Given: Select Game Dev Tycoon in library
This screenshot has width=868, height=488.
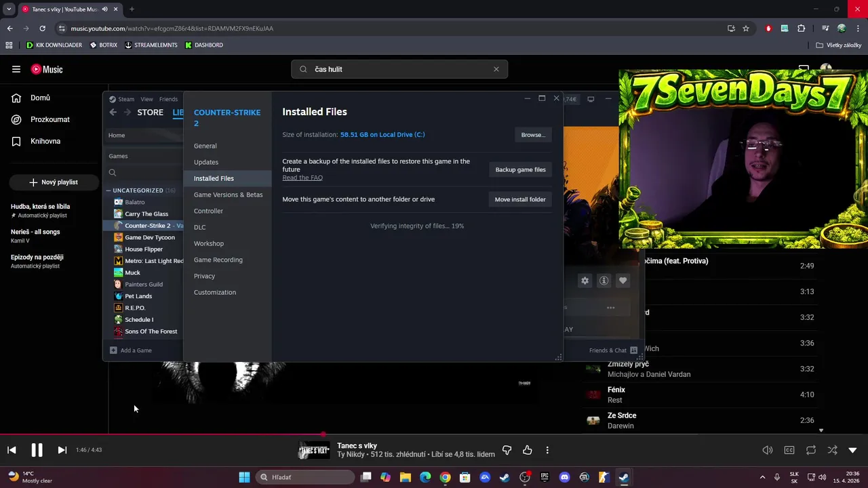Looking at the screenshot, I should point(149,237).
